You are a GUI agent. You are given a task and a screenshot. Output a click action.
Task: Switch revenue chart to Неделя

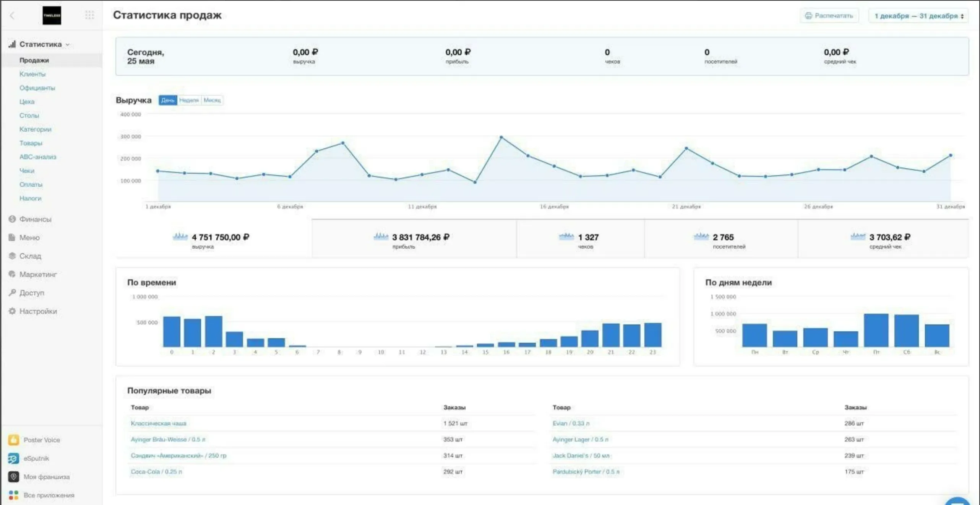pos(189,100)
